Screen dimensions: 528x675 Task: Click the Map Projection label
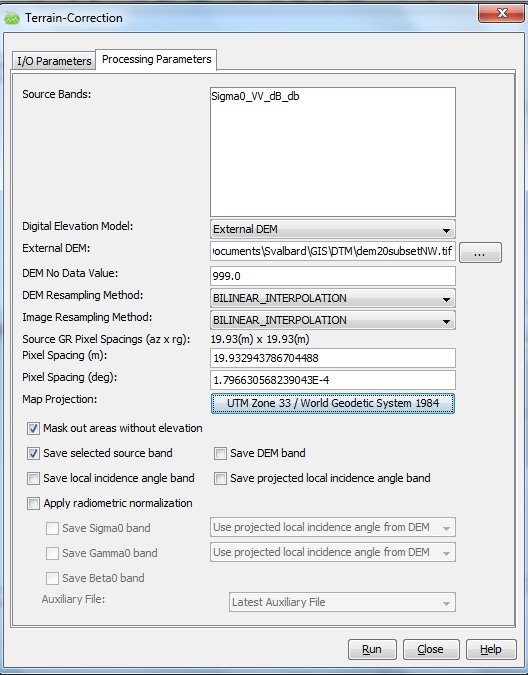[x=59, y=399]
